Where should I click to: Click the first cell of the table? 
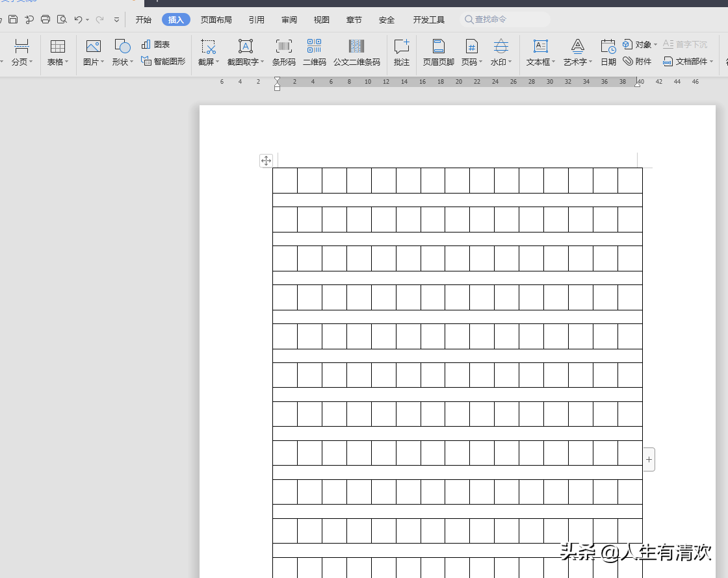[x=285, y=181]
